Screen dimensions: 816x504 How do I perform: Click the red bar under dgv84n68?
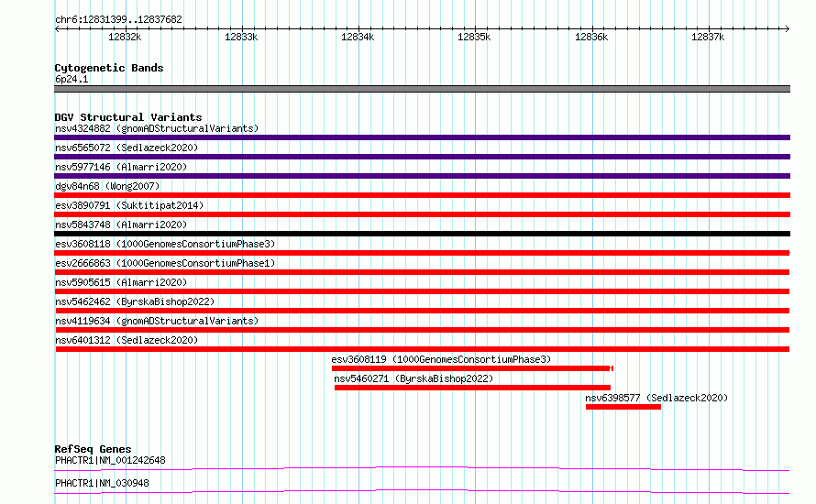click(x=422, y=195)
